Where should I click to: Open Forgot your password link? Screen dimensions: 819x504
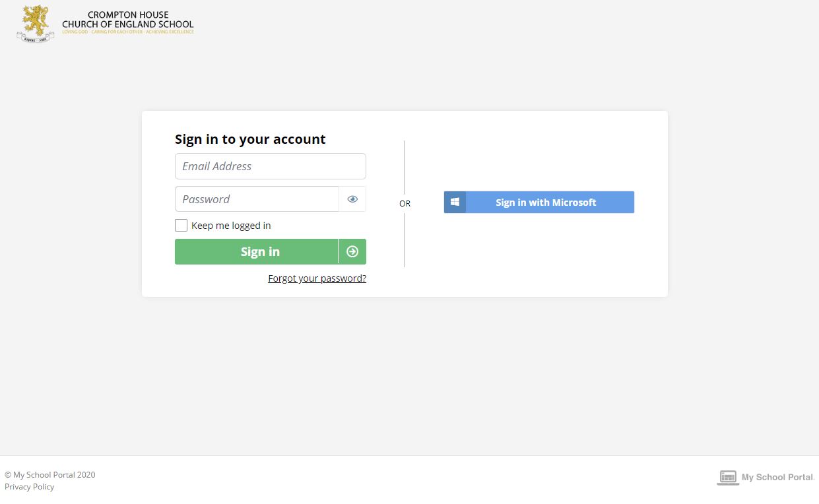coord(317,278)
